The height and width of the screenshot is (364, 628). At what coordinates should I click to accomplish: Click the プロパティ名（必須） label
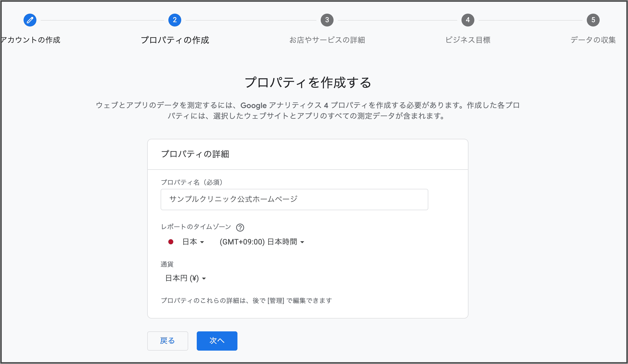coord(192,182)
